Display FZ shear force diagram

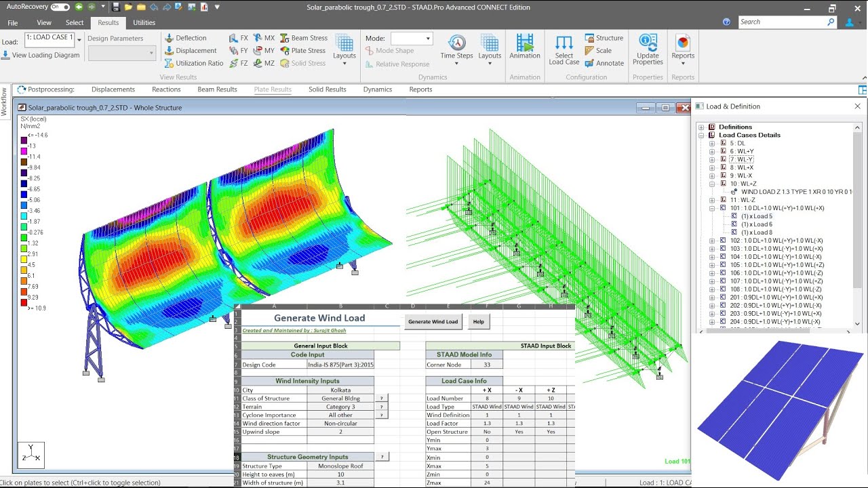tap(239, 63)
